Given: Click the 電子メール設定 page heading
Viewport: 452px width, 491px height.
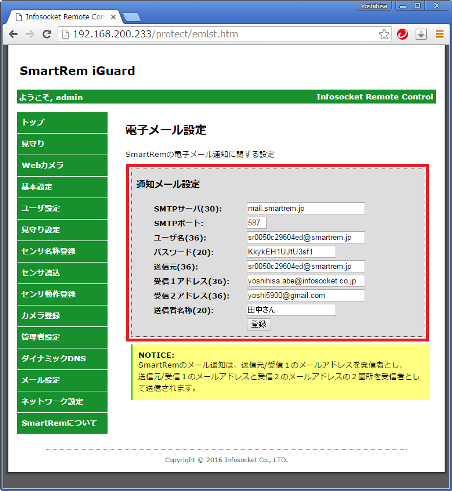Looking at the screenshot, I should coord(166,130).
